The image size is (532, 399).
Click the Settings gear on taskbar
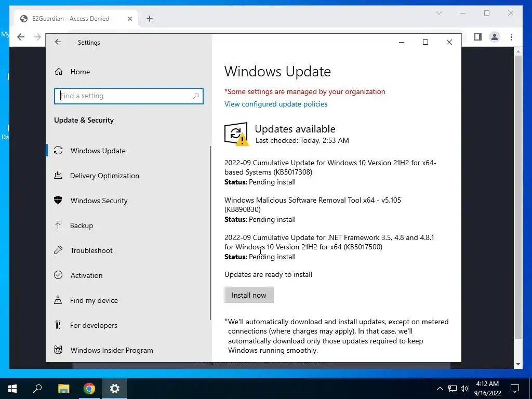pos(115,389)
